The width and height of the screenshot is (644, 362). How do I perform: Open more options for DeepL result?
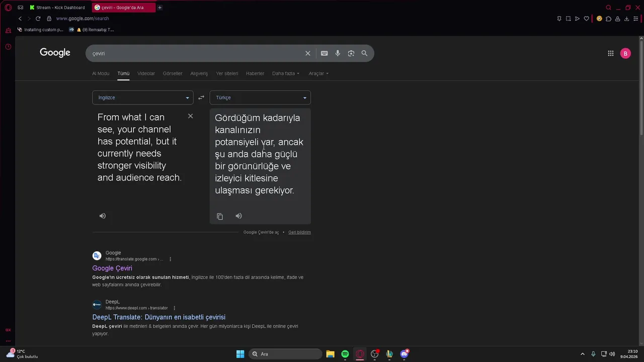(174, 308)
